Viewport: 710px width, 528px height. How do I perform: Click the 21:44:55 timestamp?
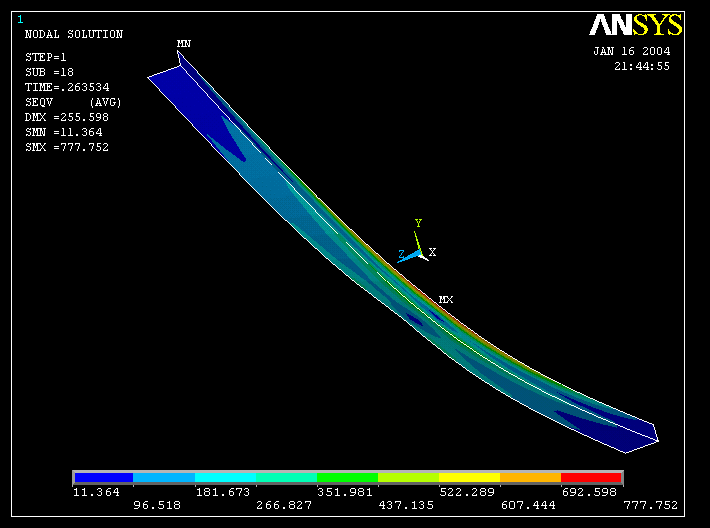point(642,66)
